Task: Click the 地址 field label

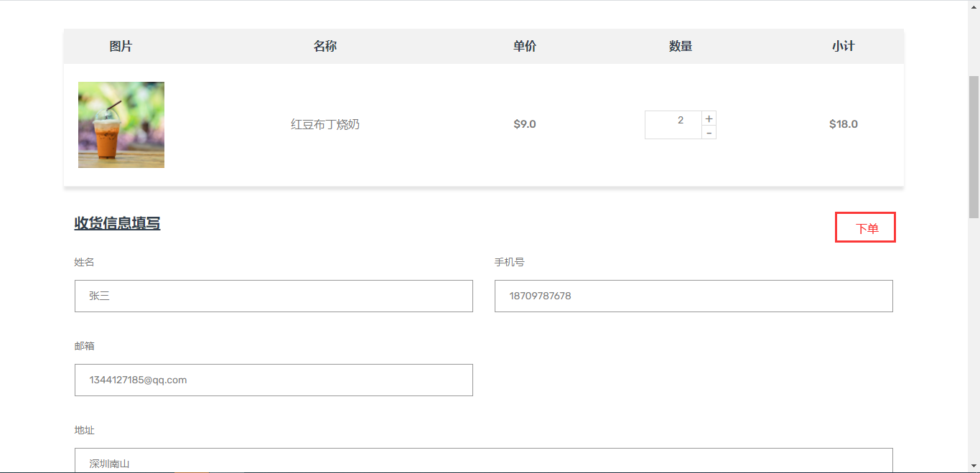Action: 85,430
